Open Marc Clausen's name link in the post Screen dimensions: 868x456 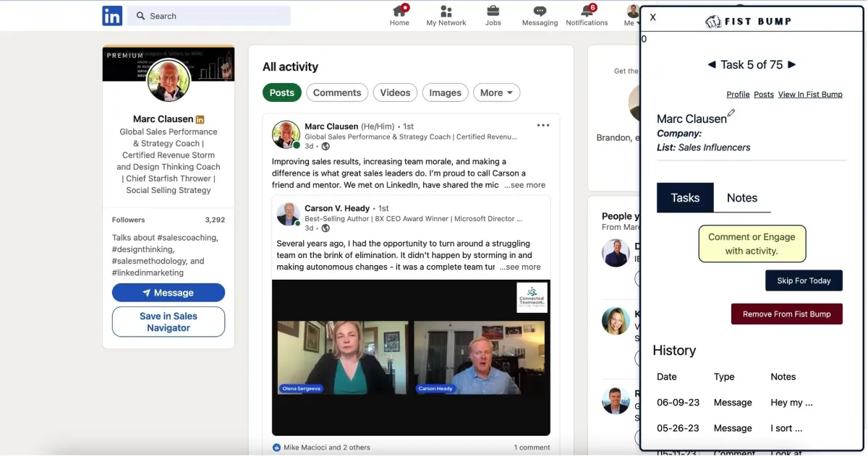[x=331, y=126]
